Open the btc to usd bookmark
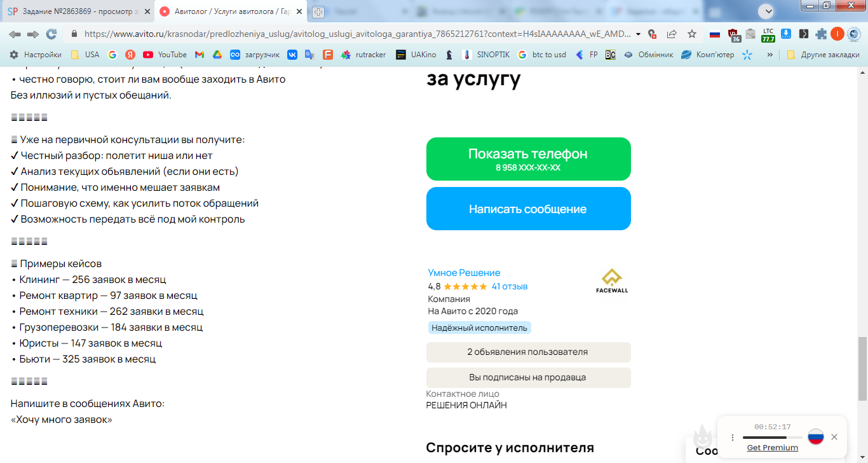The height and width of the screenshot is (463, 868). point(542,55)
